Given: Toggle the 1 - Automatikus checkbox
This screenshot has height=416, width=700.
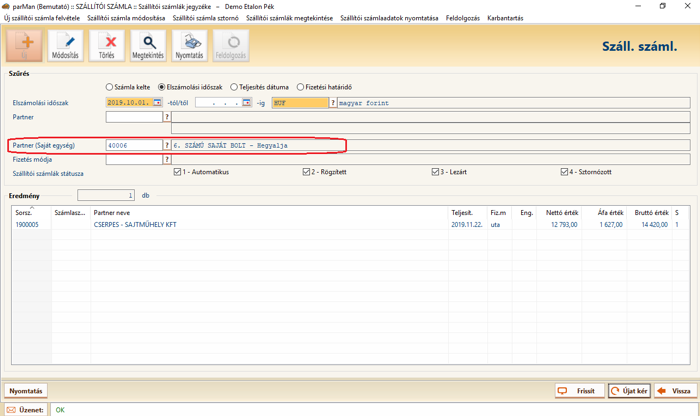Looking at the screenshot, I should click(x=177, y=172).
